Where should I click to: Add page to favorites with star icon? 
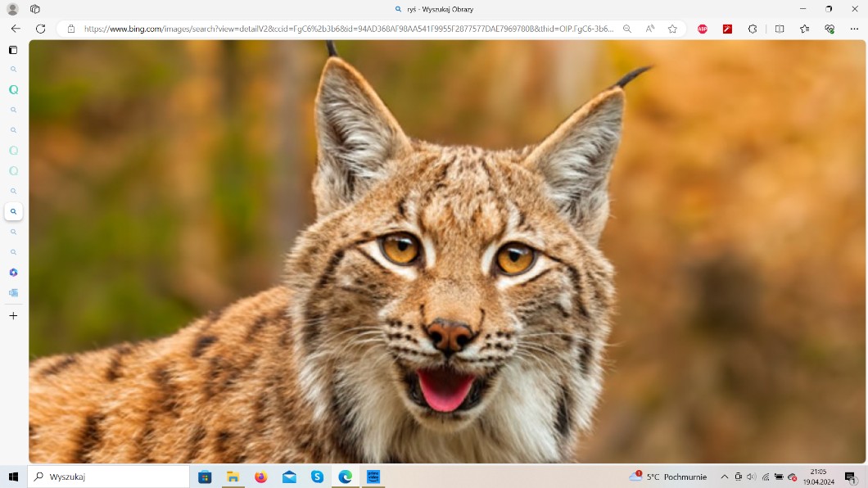(x=672, y=29)
